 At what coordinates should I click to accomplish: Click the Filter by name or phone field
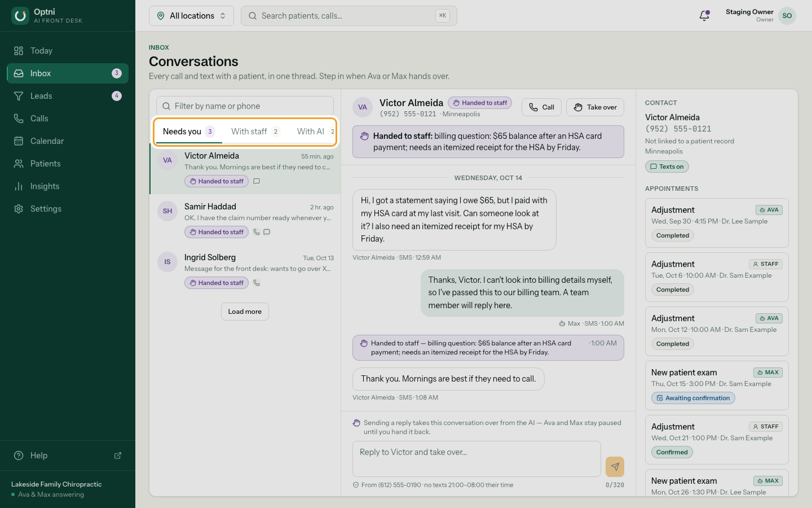click(245, 106)
